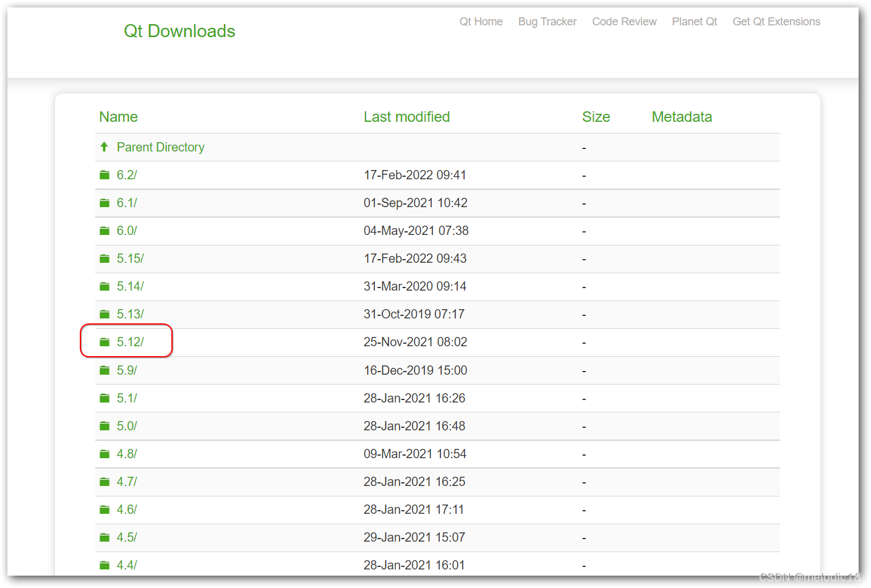This screenshot has height=588, width=871.
Task: Click date 17-Feb-2022 09:41
Action: pyautogui.click(x=415, y=175)
